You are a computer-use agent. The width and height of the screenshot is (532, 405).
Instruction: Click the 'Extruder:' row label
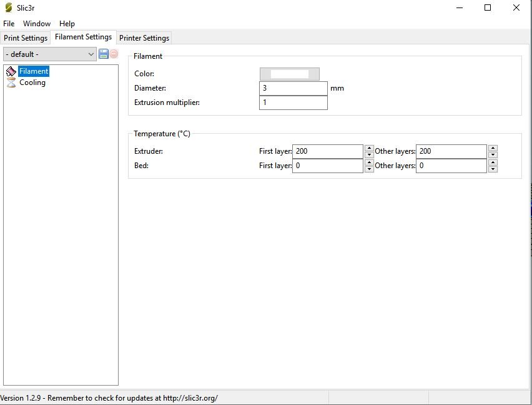point(149,151)
